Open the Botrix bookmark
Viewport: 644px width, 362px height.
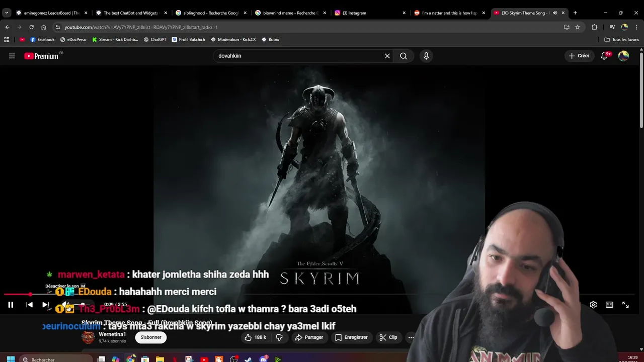click(x=271, y=39)
